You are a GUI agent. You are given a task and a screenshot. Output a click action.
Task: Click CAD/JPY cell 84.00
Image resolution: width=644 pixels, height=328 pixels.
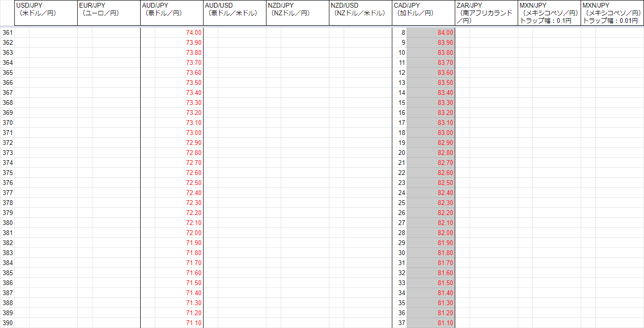point(431,32)
